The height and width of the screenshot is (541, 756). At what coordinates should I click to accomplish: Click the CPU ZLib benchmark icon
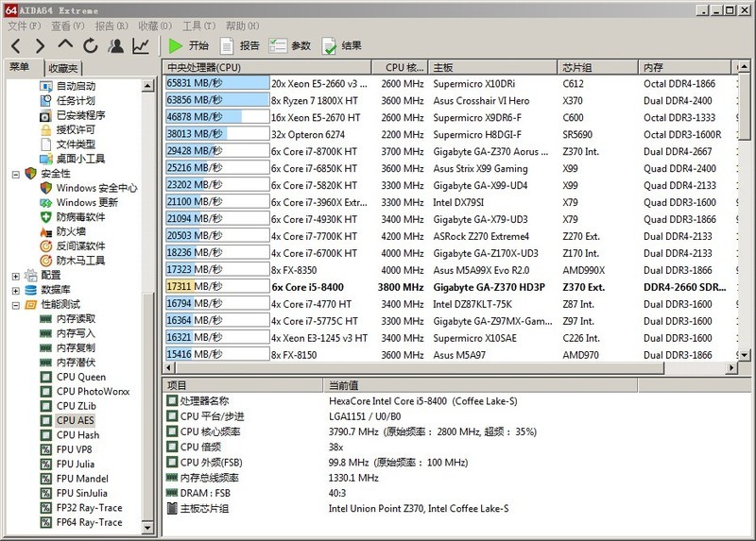click(x=45, y=406)
